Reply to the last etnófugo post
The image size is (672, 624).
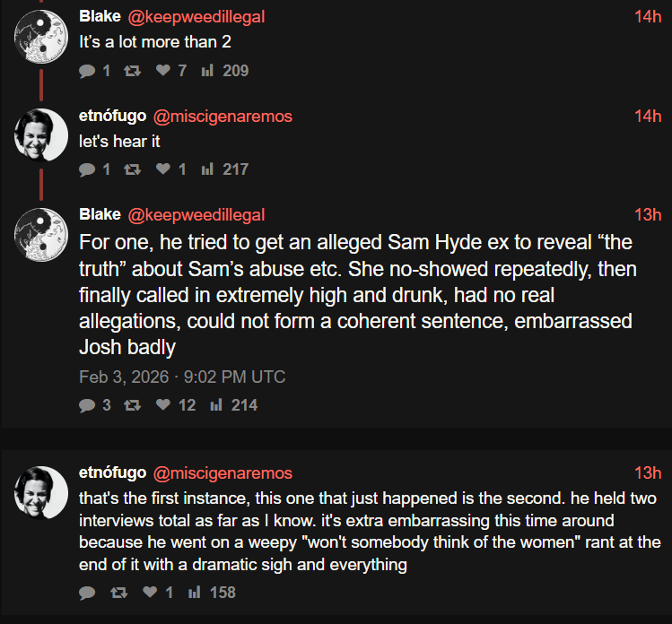coord(87,593)
